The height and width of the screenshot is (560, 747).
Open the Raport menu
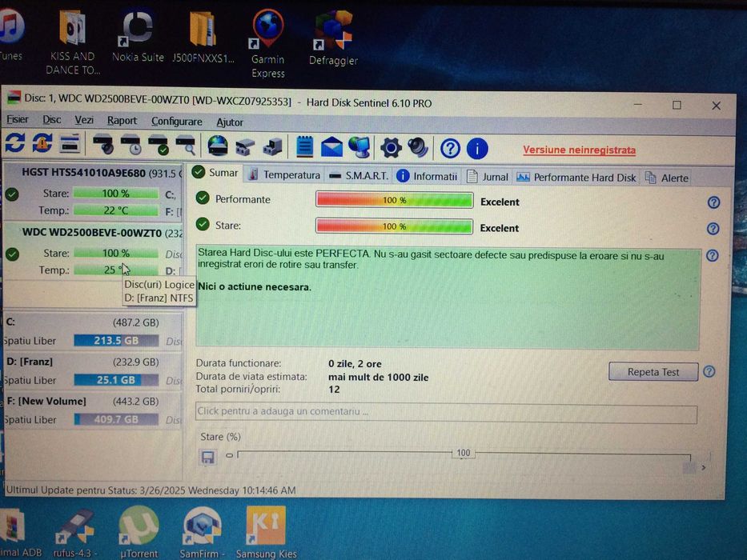[x=122, y=121]
